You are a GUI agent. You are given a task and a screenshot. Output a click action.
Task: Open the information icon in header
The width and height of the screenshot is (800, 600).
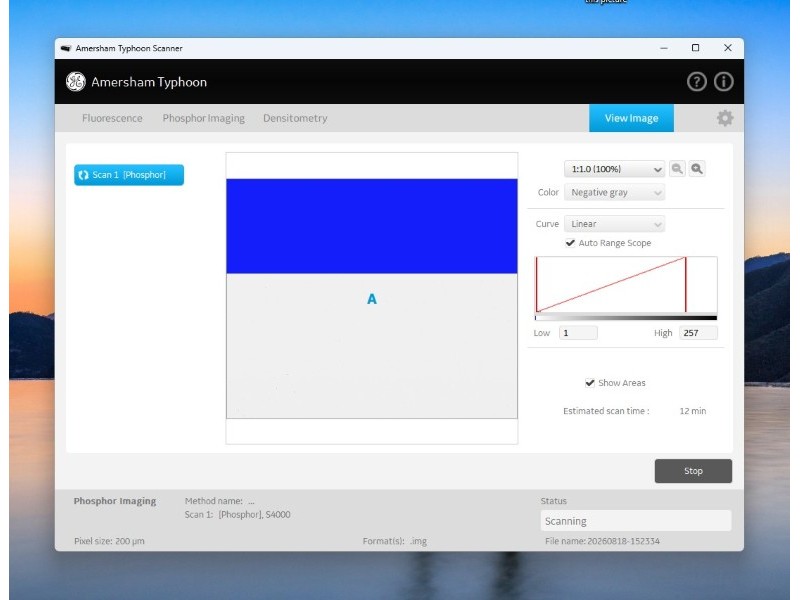click(723, 82)
